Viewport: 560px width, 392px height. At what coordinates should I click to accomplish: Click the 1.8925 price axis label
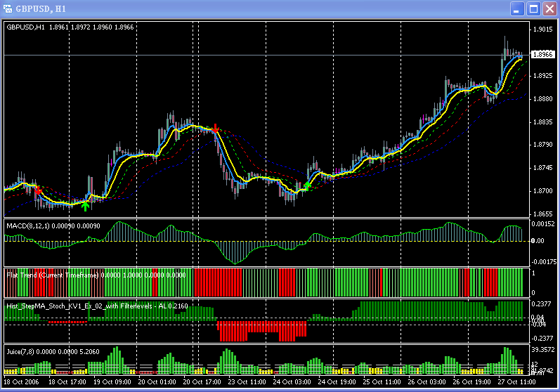[x=542, y=76]
